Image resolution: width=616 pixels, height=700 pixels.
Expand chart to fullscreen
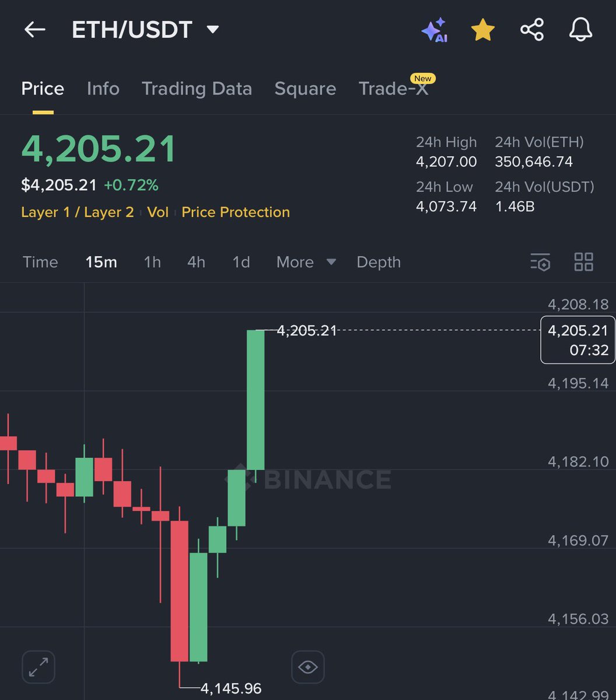tap(38, 667)
